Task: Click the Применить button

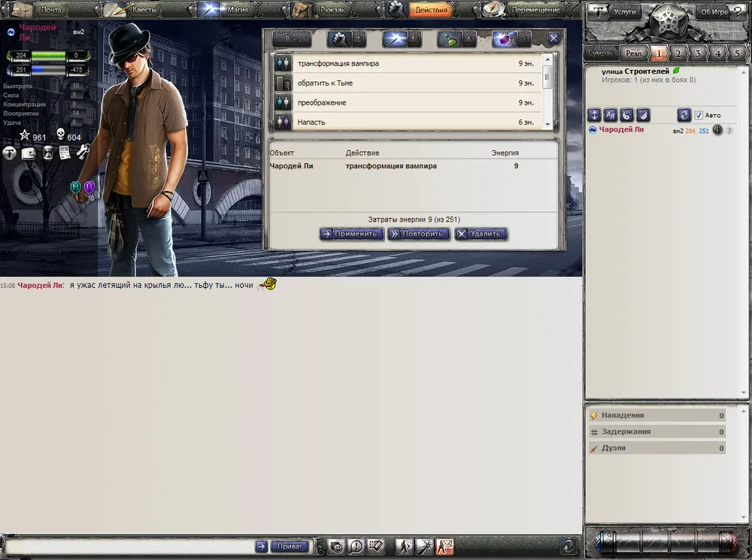Action: coord(351,234)
